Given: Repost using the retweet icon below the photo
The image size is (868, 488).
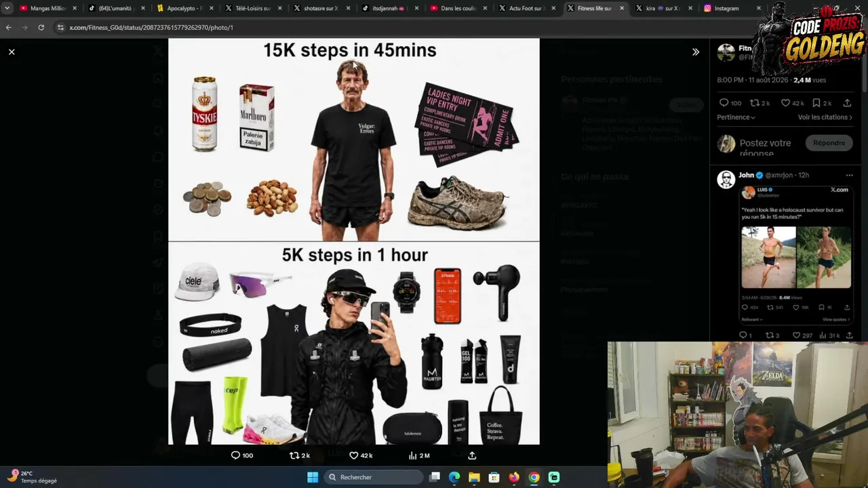Looking at the screenshot, I should tap(294, 455).
